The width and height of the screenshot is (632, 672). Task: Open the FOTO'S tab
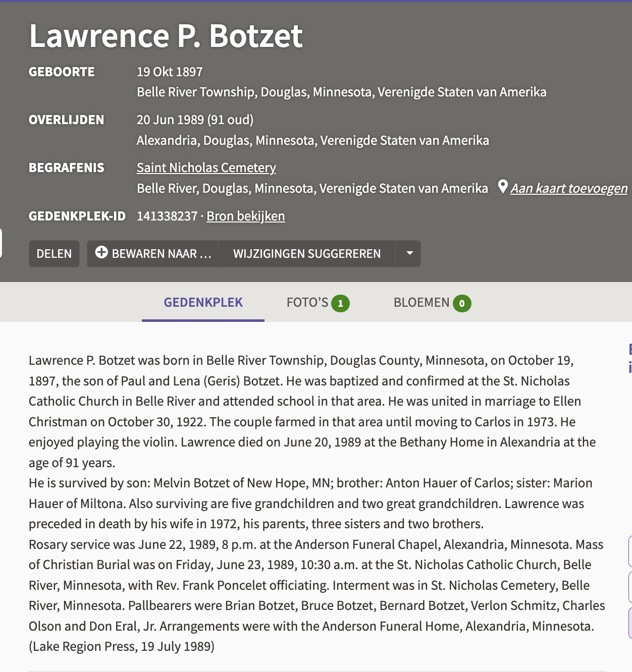307,303
